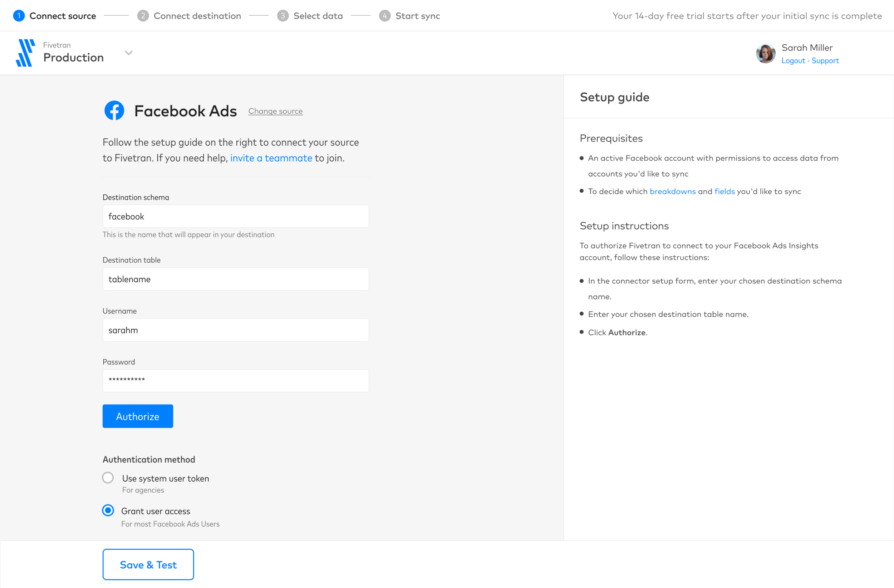
Task: Click the Fivetran logo icon
Action: tap(25, 53)
